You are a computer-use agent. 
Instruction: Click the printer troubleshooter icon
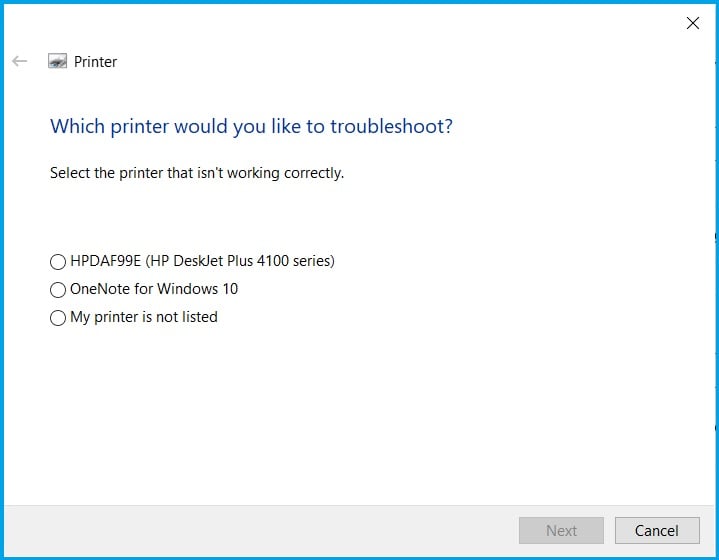(x=57, y=61)
